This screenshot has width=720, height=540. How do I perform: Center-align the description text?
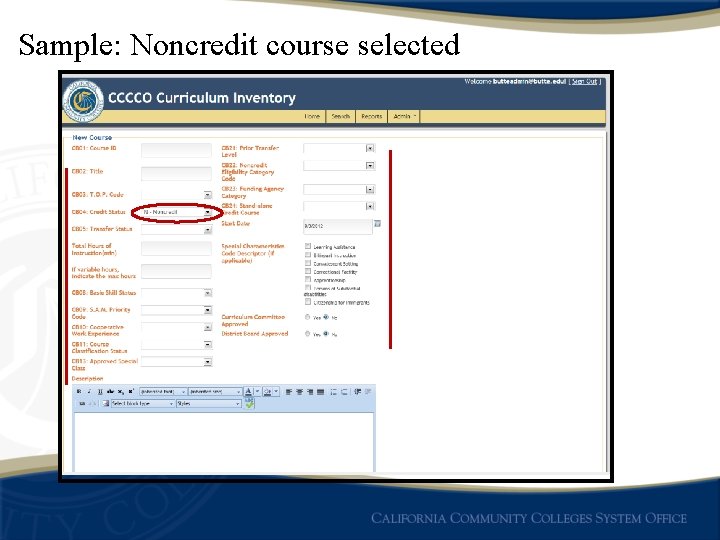[x=299, y=392]
